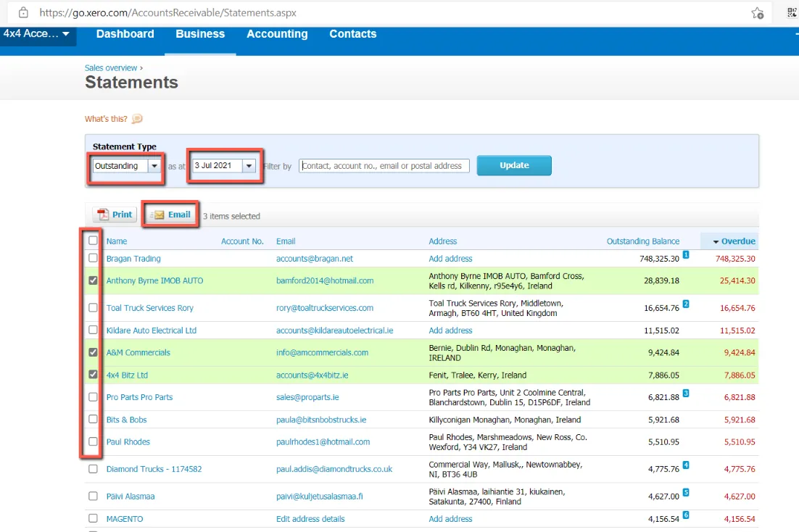
Task: Click the browser address bar URL
Action: click(x=167, y=13)
